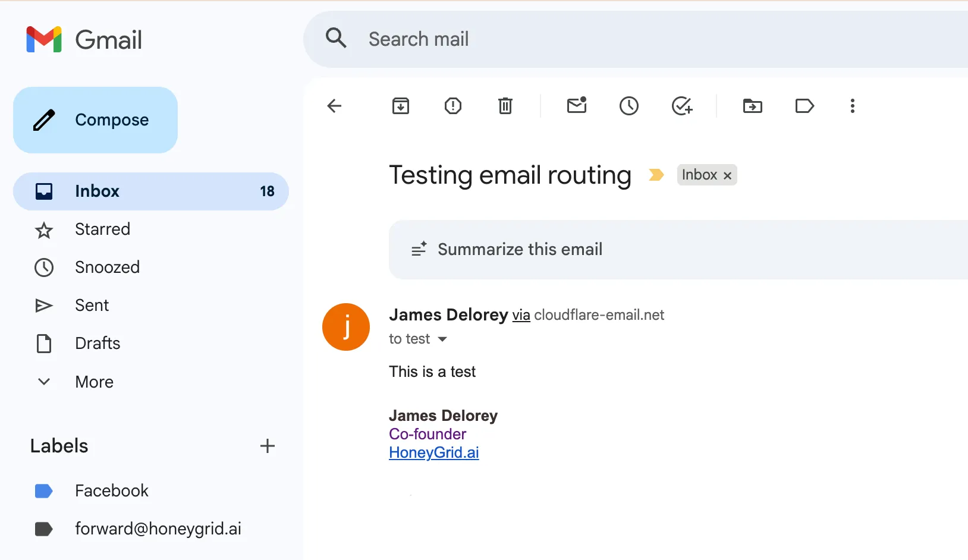Apply a label to the email
The width and height of the screenshot is (968, 560).
coord(804,106)
